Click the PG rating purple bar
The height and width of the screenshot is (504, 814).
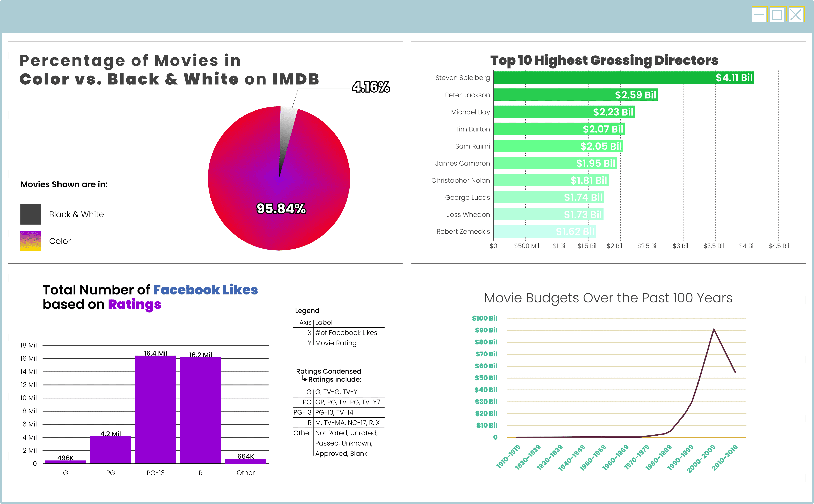tap(111, 450)
